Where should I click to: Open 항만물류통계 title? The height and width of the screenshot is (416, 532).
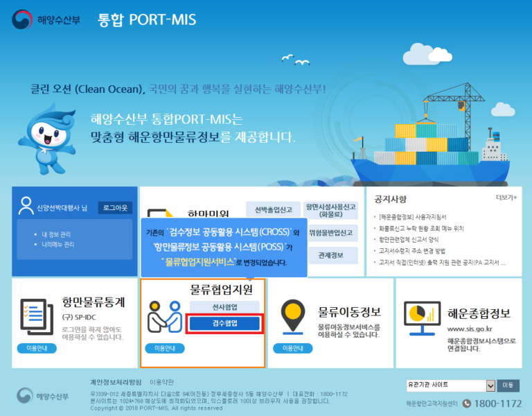(x=94, y=301)
